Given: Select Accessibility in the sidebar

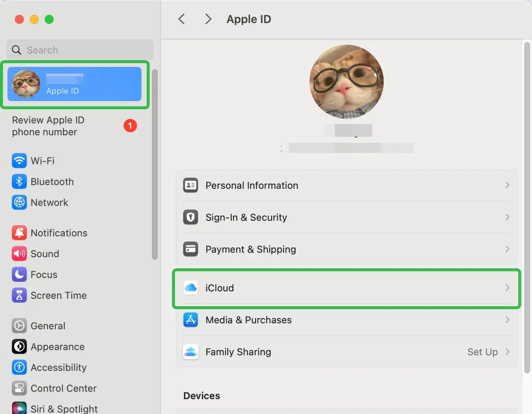Looking at the screenshot, I should click(59, 367).
